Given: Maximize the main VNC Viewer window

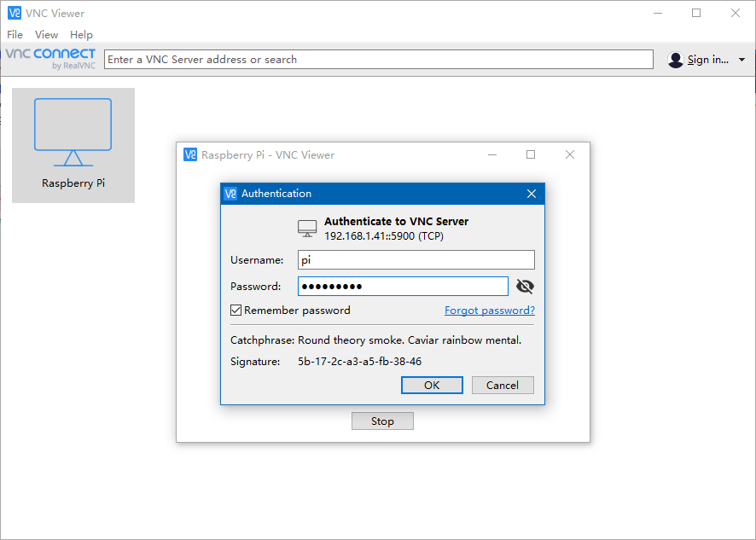Looking at the screenshot, I should pos(696,13).
